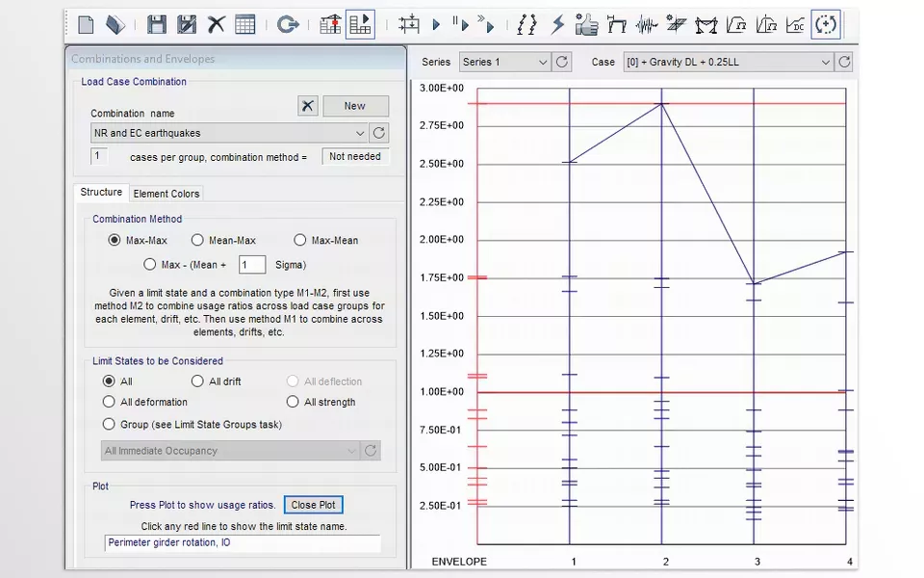
Task: Click the load case setup frame icon
Action: pyautogui.click(x=408, y=25)
